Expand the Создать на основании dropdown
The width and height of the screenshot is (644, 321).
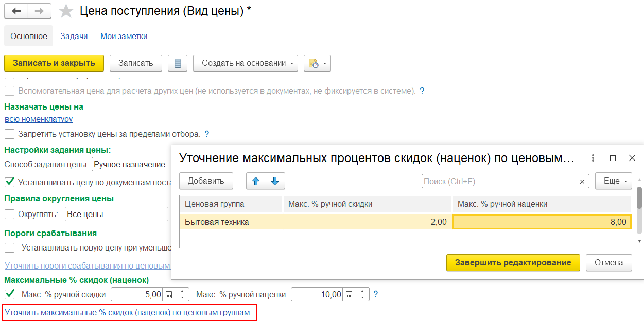point(246,63)
